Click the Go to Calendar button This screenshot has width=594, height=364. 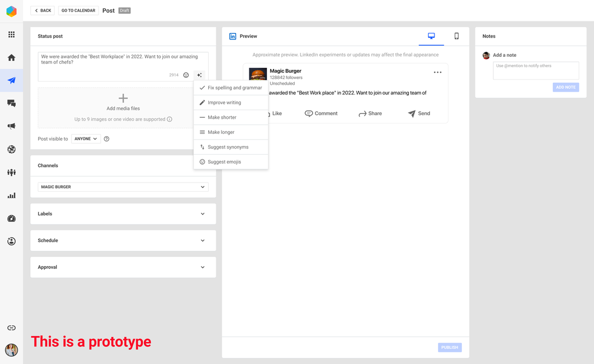coord(78,10)
